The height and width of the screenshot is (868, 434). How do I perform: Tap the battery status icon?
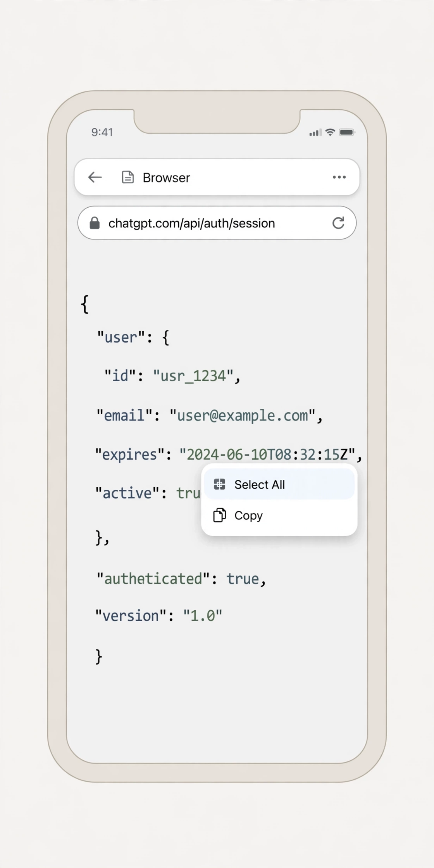coord(347,132)
